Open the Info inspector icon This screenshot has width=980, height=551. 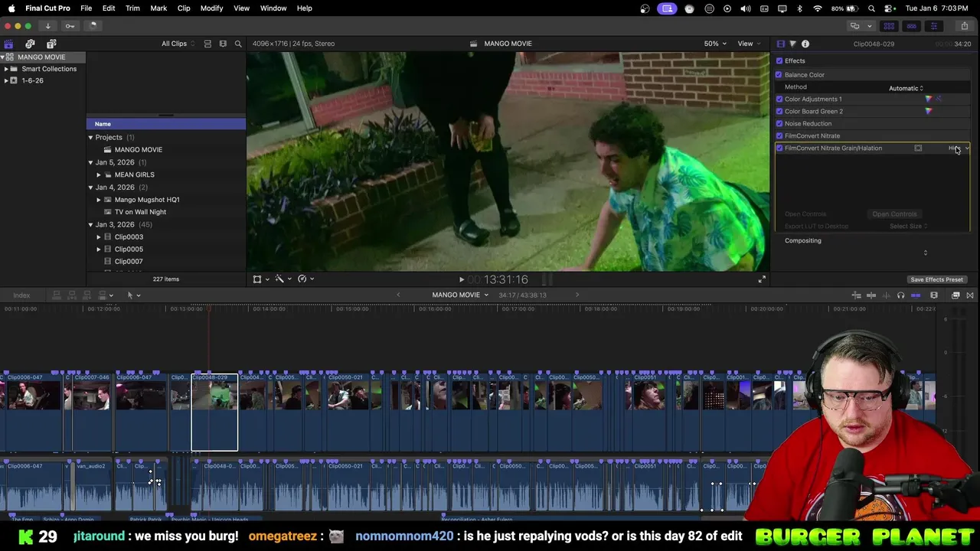click(805, 44)
